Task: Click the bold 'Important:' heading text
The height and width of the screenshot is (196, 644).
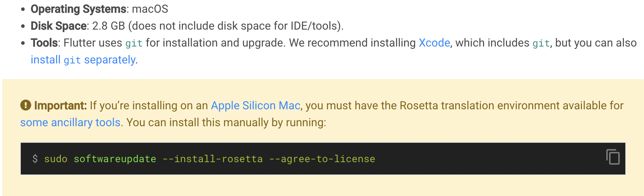Action: tap(60, 105)
